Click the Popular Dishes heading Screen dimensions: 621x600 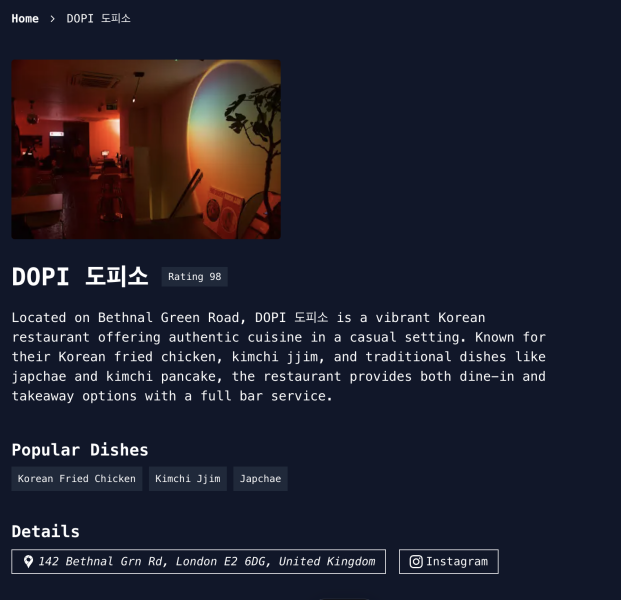tap(80, 450)
